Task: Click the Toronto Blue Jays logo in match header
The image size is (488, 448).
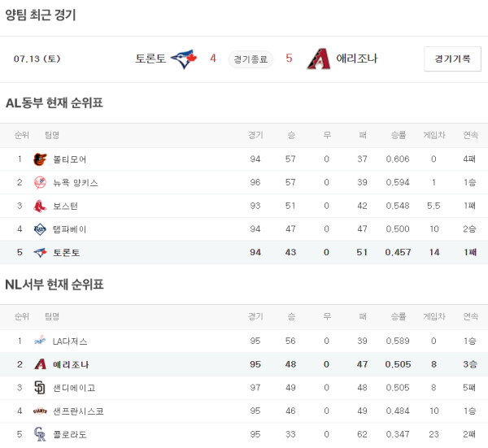Action: 185,59
